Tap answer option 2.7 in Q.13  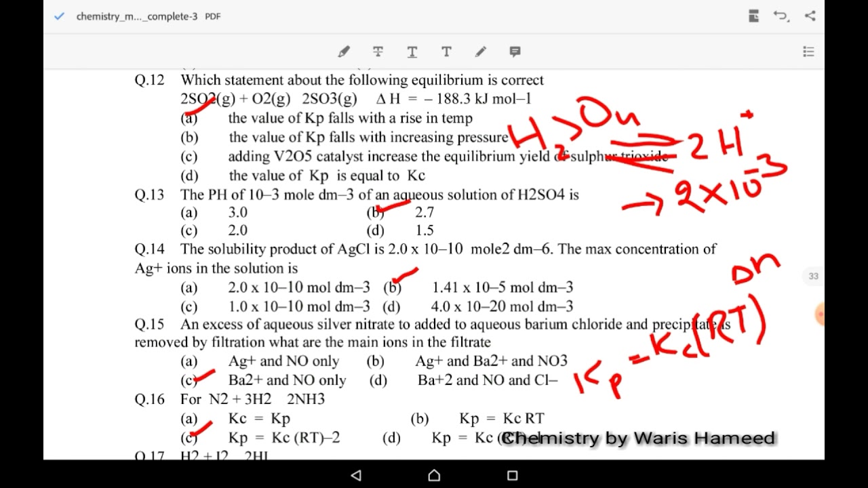[425, 212]
